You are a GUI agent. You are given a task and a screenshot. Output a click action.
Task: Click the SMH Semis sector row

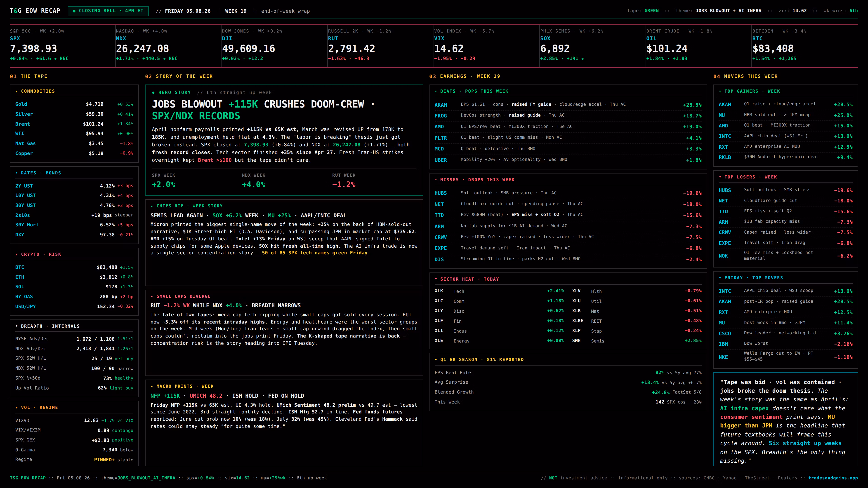(x=637, y=341)
